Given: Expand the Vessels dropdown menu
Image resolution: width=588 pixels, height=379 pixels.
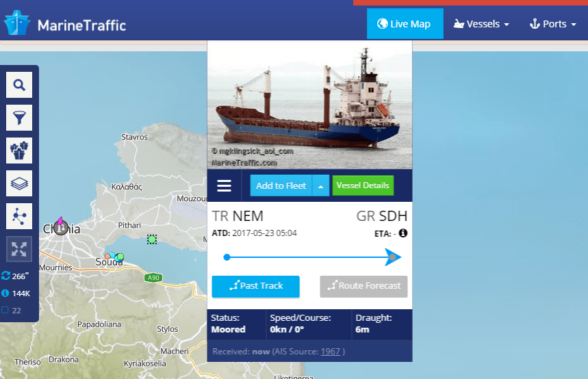Looking at the screenshot, I should pos(481,24).
